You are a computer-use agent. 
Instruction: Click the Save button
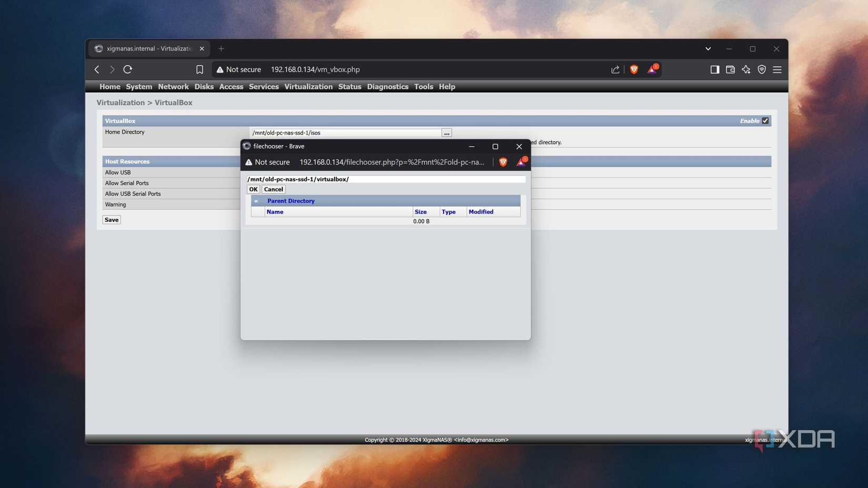[112, 220]
